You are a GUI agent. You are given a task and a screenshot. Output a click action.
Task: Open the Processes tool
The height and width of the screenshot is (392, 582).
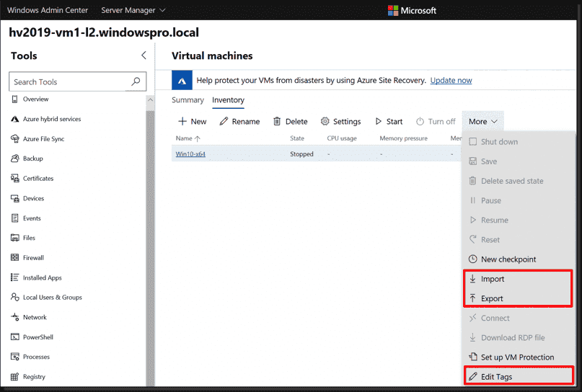click(30, 357)
